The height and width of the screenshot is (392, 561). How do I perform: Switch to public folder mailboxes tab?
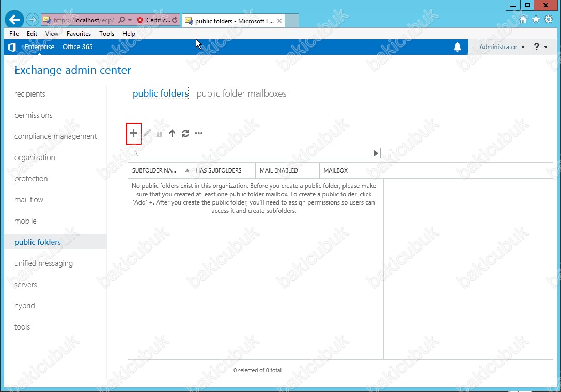pyautogui.click(x=242, y=93)
